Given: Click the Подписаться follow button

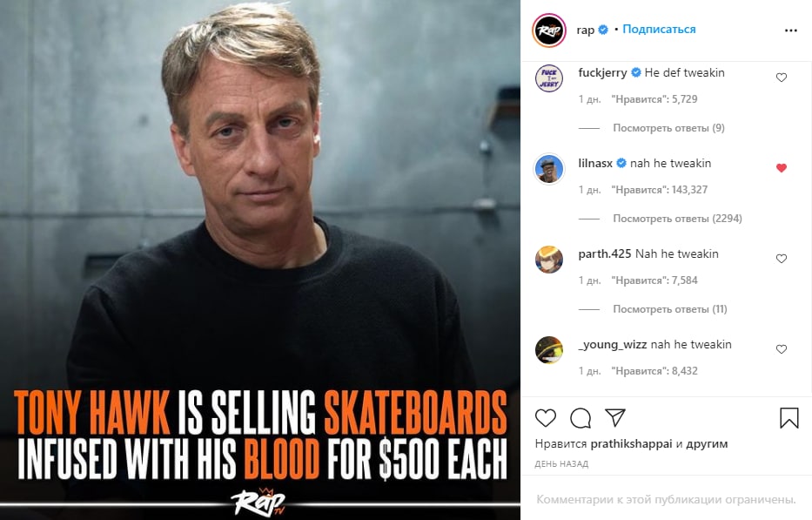Looking at the screenshot, I should tap(659, 30).
